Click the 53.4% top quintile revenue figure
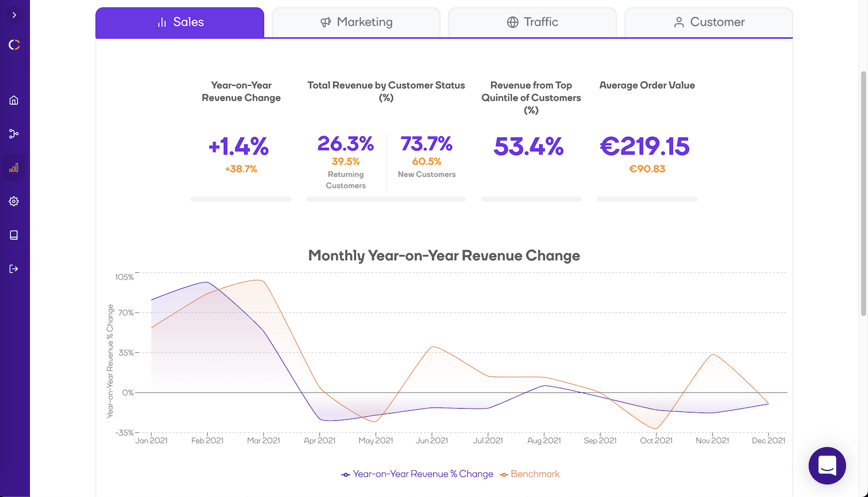This screenshot has width=868, height=497. pyautogui.click(x=529, y=146)
